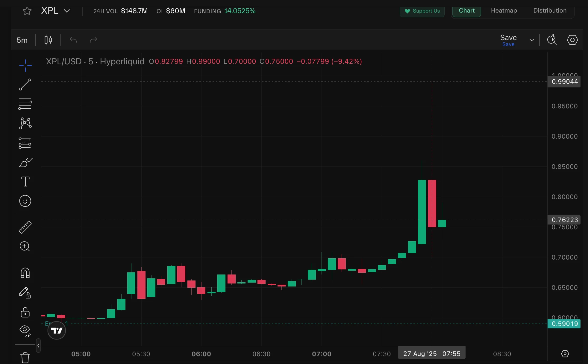The width and height of the screenshot is (588, 364).
Task: Select the XABCD pattern tool
Action: (x=25, y=123)
